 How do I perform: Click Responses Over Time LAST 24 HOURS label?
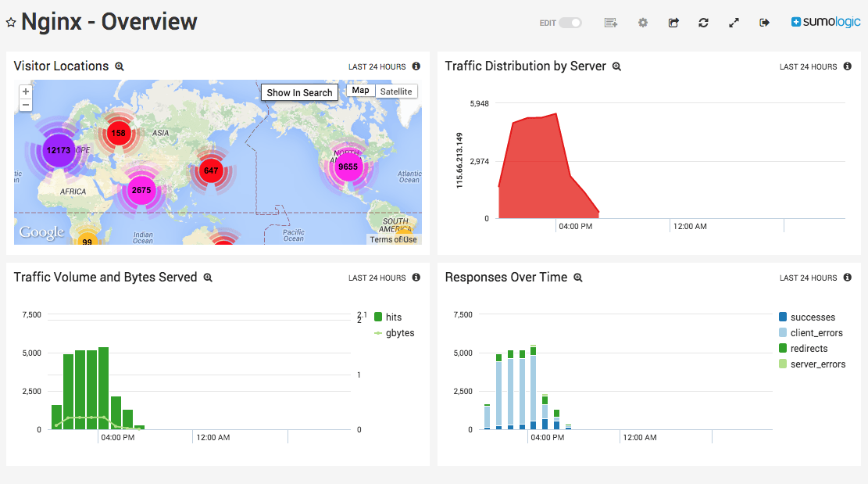tap(808, 278)
